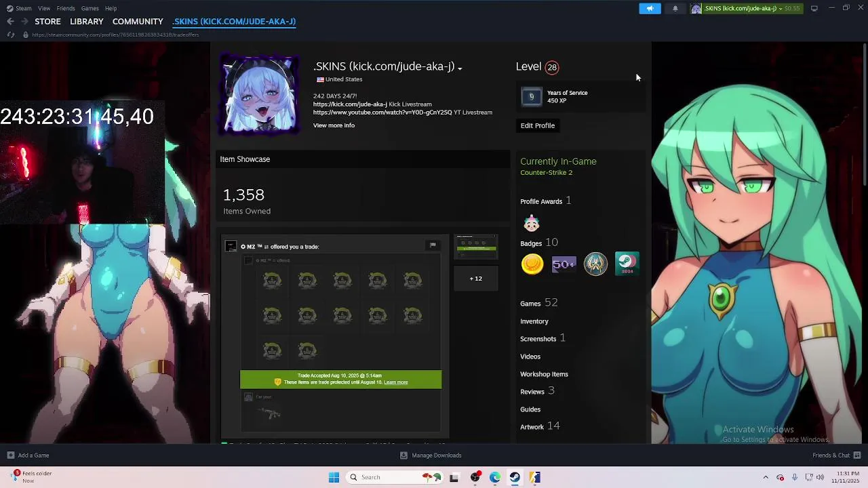Click Learn more in trade banner
This screenshot has width=868, height=488.
[396, 382]
